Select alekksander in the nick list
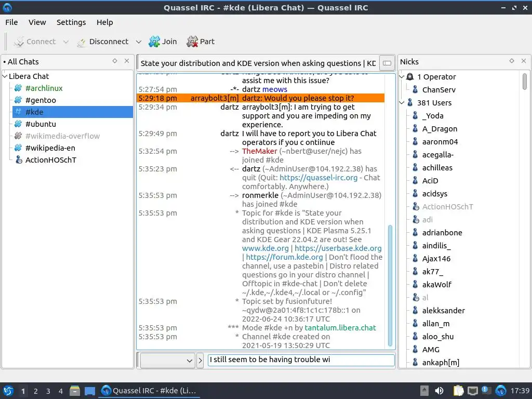Image resolution: width=532 pixels, height=399 pixels. [443, 311]
